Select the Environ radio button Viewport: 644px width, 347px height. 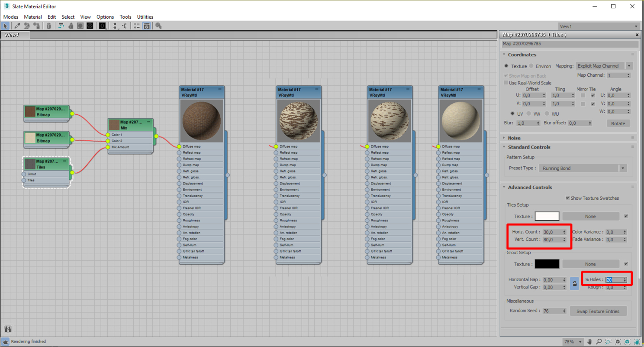click(x=531, y=66)
